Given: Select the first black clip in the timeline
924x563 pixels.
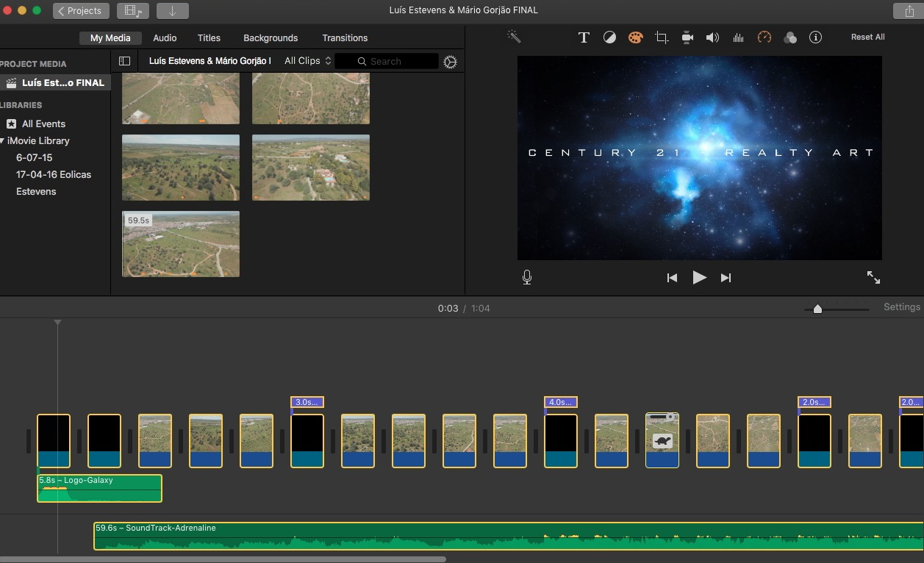Looking at the screenshot, I should (54, 441).
